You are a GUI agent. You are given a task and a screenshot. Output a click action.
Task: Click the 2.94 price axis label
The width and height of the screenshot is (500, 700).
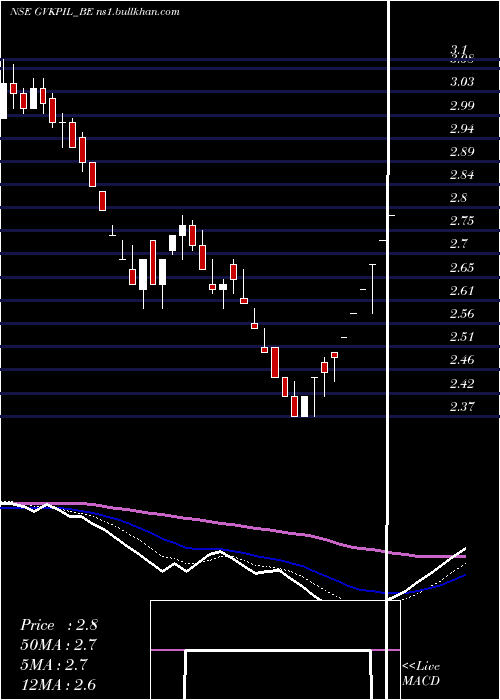click(x=462, y=129)
